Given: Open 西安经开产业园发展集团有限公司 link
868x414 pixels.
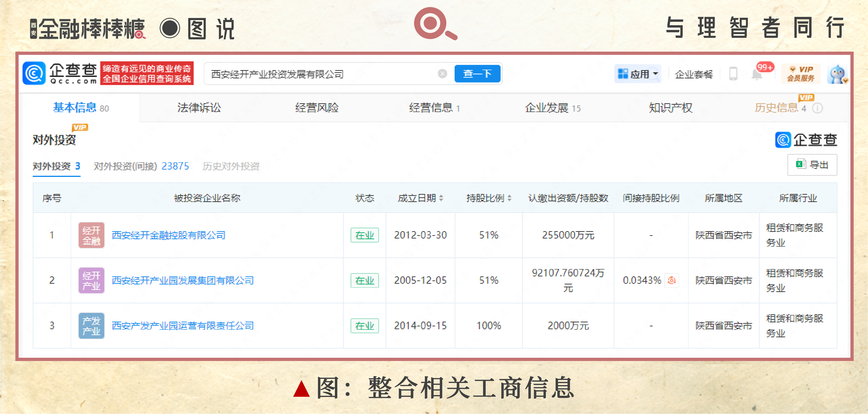Looking at the screenshot, I should click(182, 280).
